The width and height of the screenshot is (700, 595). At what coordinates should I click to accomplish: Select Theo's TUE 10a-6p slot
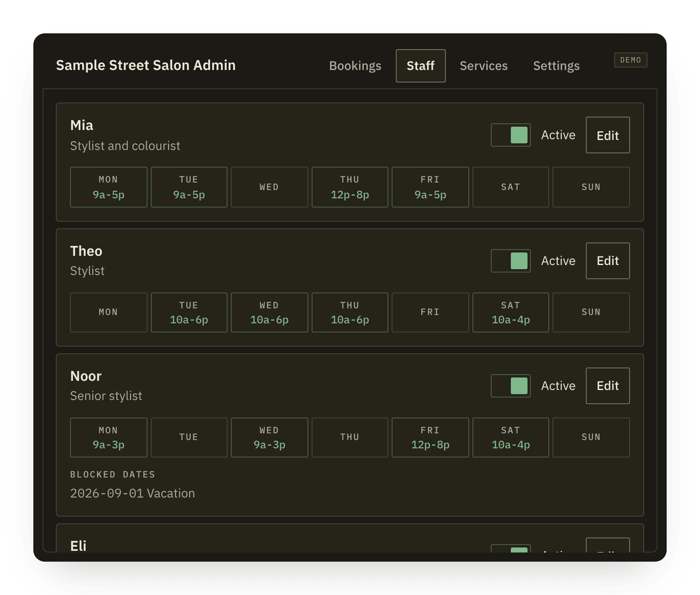(x=189, y=312)
